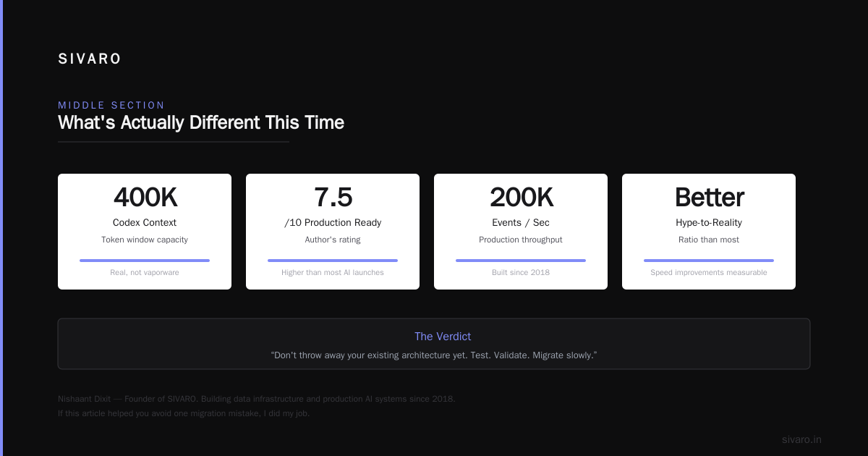Click the bar under Author's rating
868x456 pixels.
pos(333,261)
